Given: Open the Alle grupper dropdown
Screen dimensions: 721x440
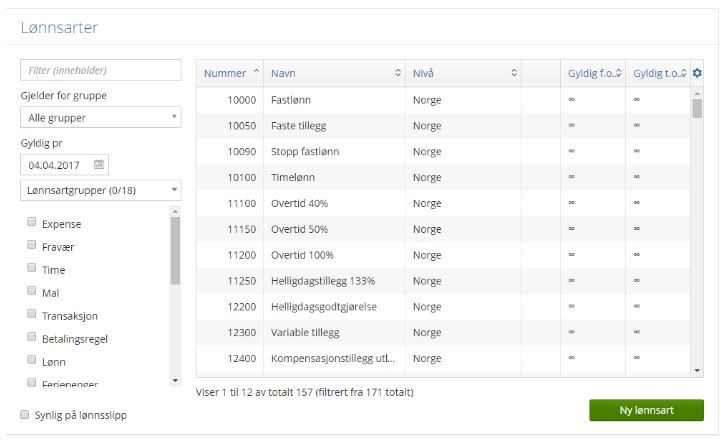Looking at the screenshot, I should point(100,117).
